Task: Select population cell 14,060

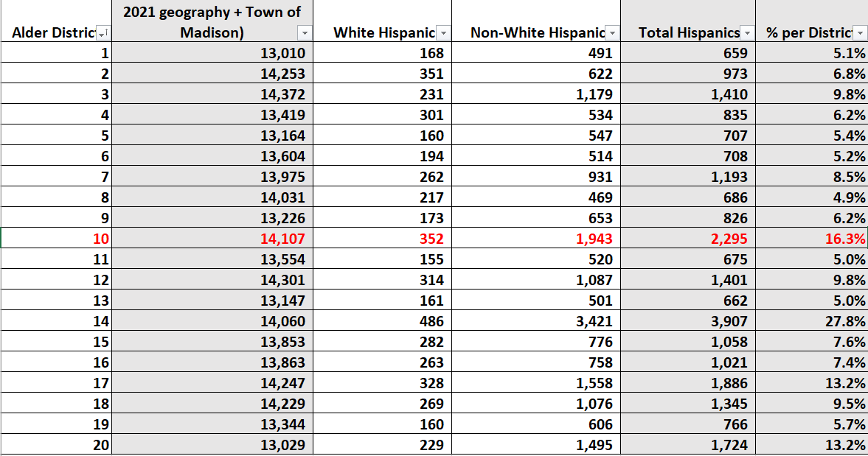Action: (x=212, y=321)
